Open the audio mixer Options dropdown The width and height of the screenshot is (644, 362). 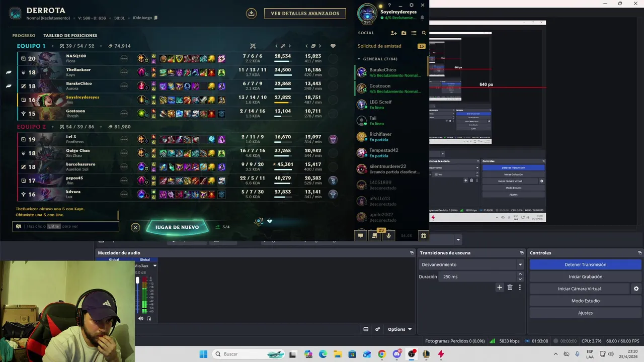click(400, 329)
